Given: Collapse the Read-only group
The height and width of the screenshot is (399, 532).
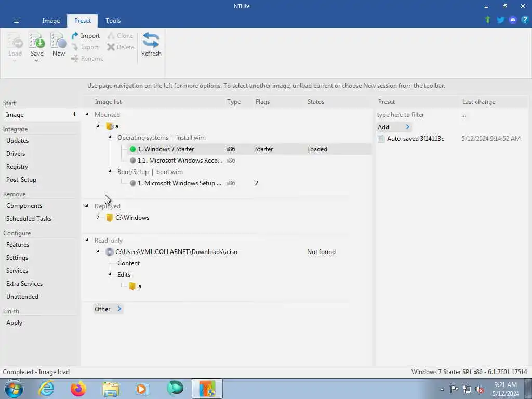Looking at the screenshot, I should click(87, 240).
